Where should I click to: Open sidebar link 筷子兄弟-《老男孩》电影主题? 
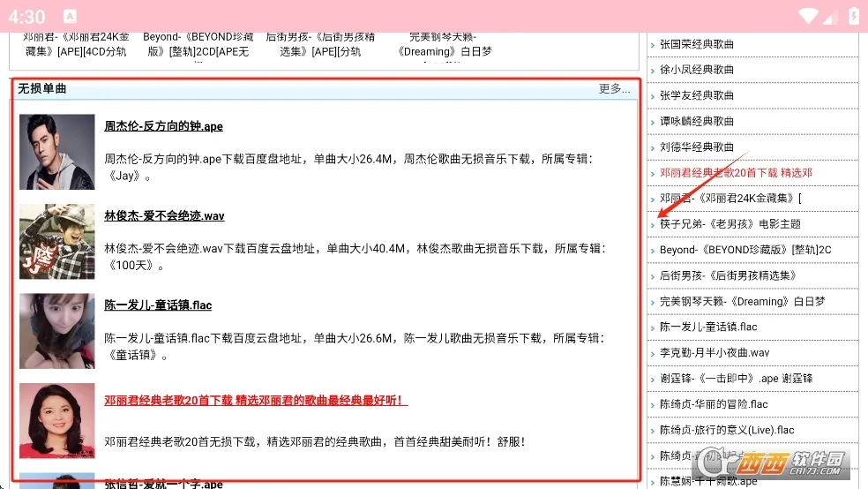tap(730, 223)
